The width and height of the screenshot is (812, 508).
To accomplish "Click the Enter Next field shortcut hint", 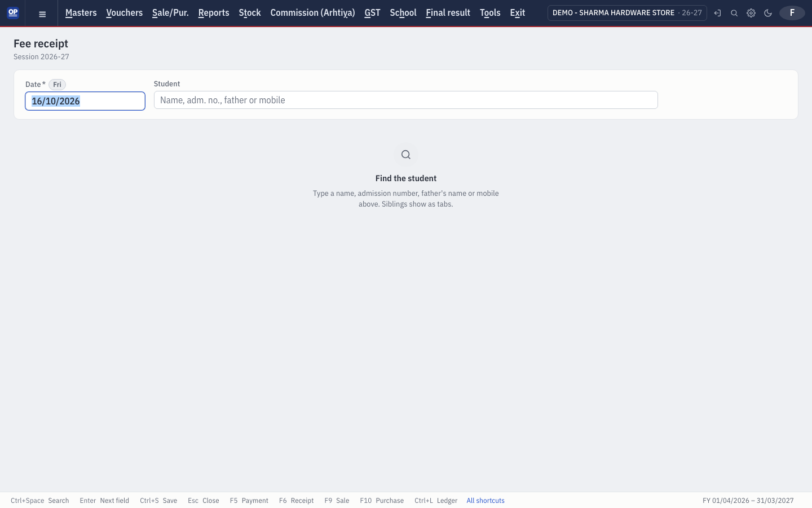I will coord(104,501).
